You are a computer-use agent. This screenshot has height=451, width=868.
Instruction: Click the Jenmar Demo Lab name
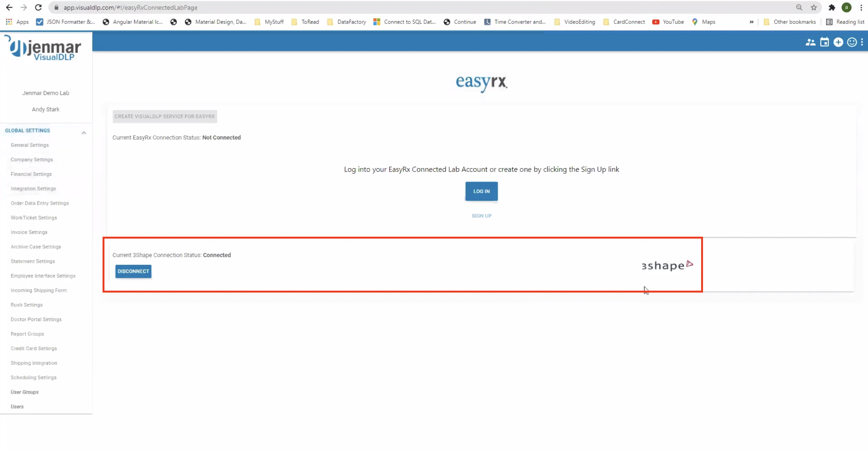click(45, 93)
